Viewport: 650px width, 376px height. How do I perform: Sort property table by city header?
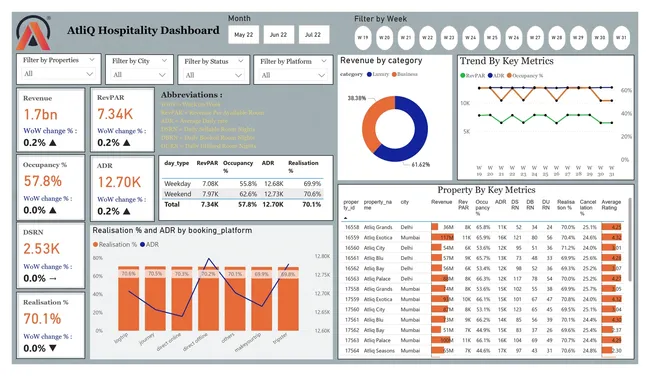pyautogui.click(x=405, y=202)
